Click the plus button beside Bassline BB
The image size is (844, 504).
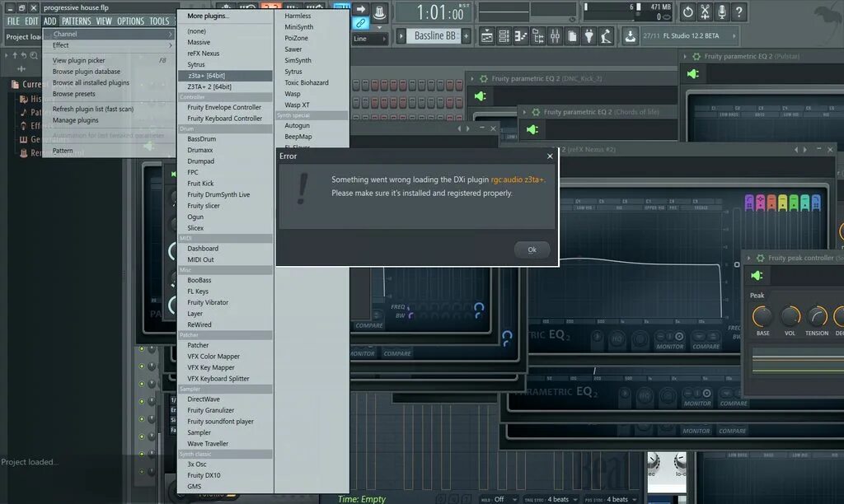(x=467, y=36)
